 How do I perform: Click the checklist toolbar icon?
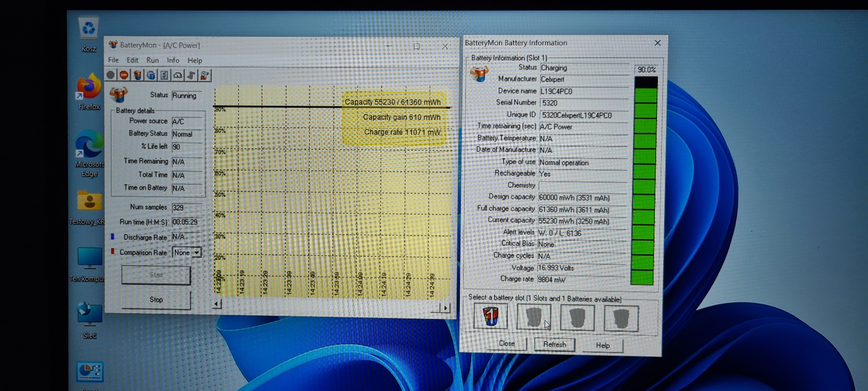(x=164, y=75)
